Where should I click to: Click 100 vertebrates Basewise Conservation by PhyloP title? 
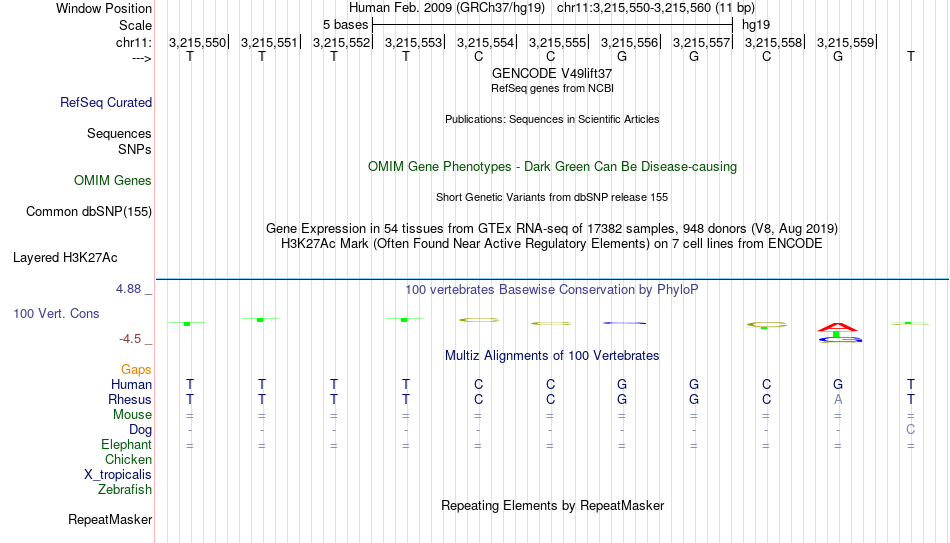coord(552,290)
